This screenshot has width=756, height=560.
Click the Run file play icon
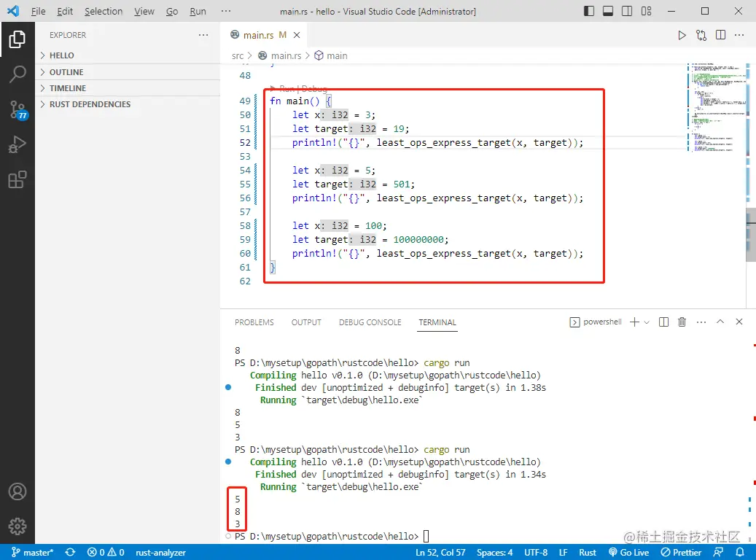click(682, 35)
